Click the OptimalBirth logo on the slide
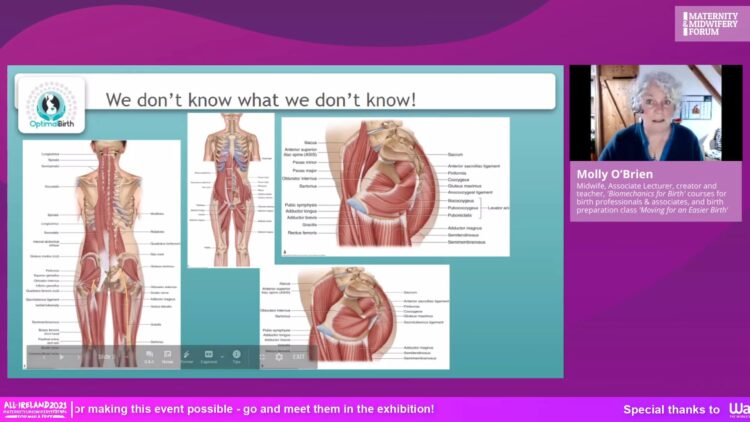 [52, 105]
